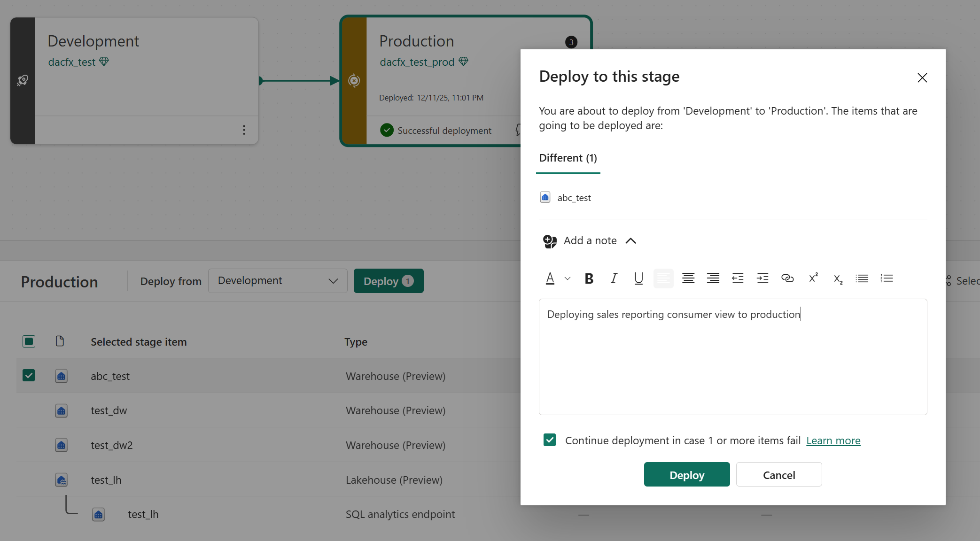Select the test_lh lakehouse row name

[x=106, y=480]
